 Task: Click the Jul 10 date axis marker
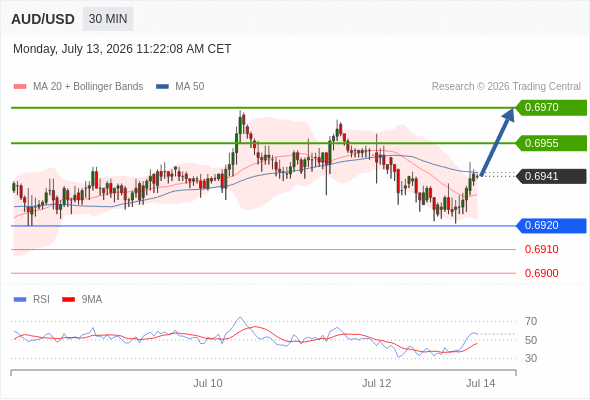click(x=208, y=383)
